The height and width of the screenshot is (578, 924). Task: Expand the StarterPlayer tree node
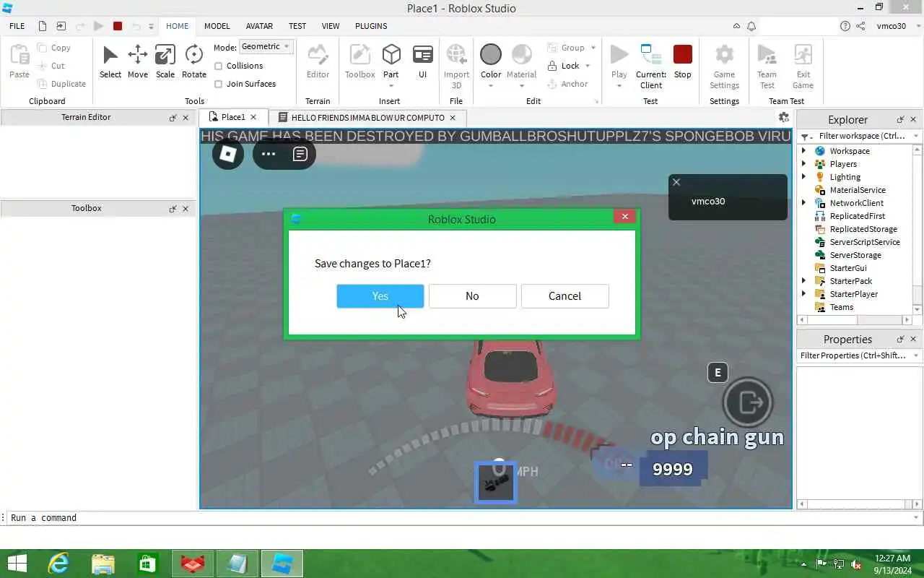(x=803, y=294)
